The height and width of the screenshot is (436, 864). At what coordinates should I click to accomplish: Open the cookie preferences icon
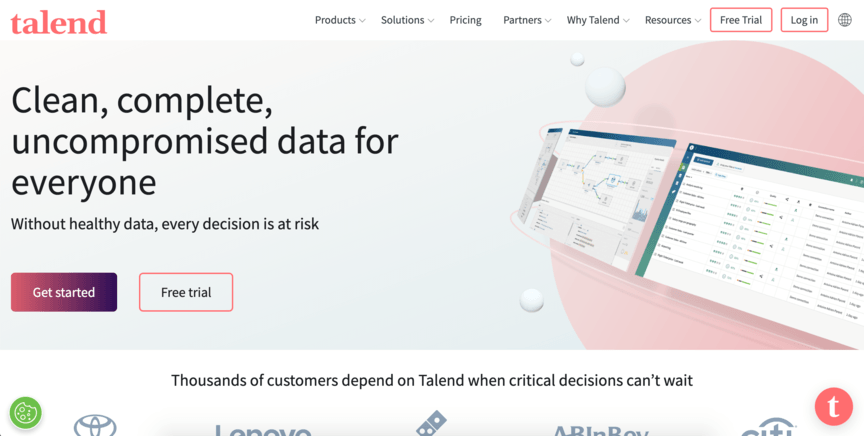pos(25,412)
